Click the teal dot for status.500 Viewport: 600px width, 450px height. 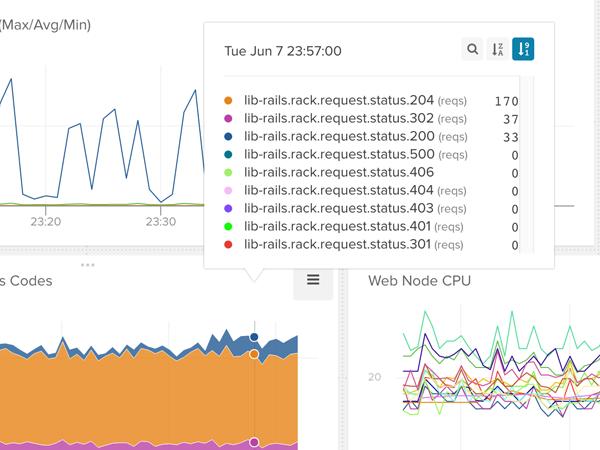pyautogui.click(x=228, y=154)
